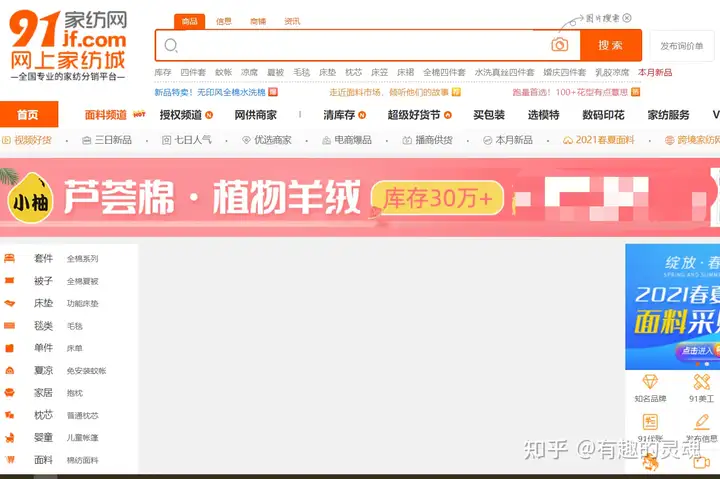Select the 资讯 search tab
The width and height of the screenshot is (720, 479).
click(x=292, y=21)
